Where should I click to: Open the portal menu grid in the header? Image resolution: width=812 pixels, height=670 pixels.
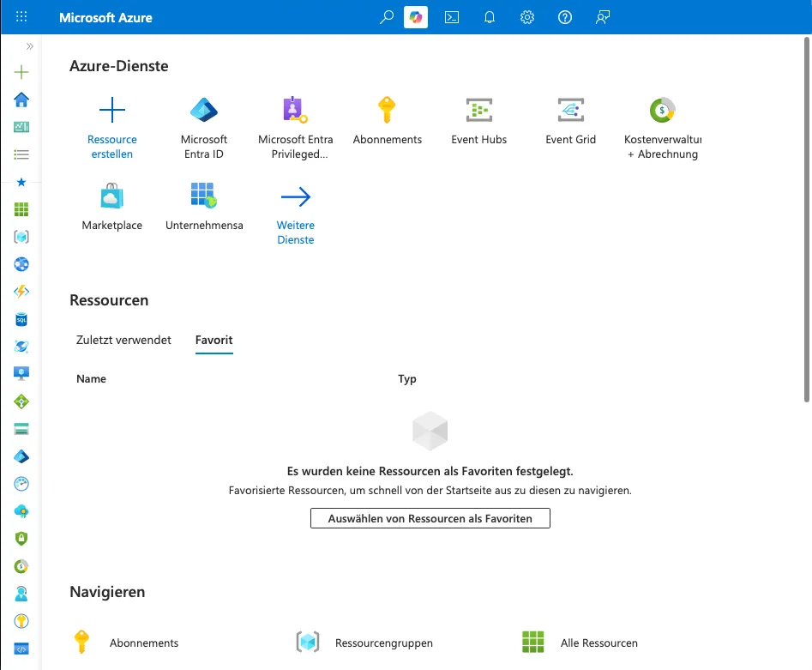click(21, 17)
